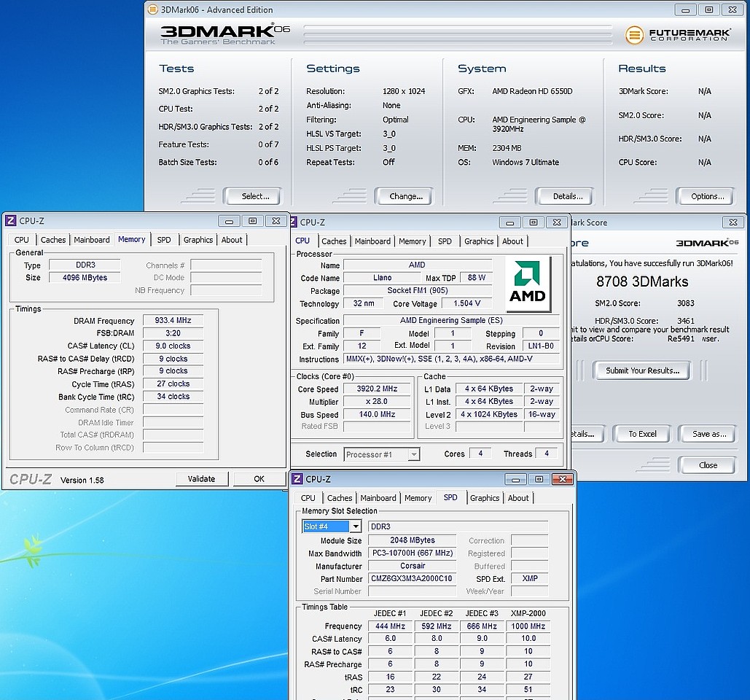Open Memory tab in the CPU-Z processor window

(413, 241)
